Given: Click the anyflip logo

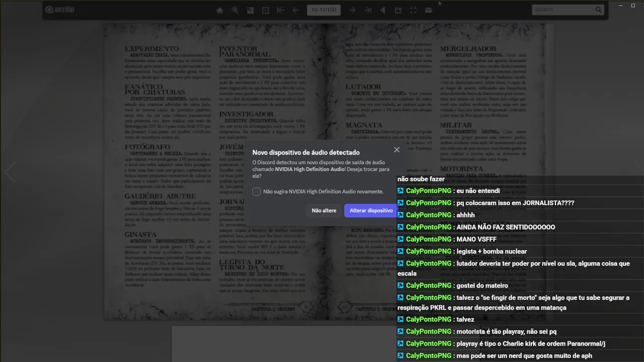Looking at the screenshot, I should pos(59,10).
